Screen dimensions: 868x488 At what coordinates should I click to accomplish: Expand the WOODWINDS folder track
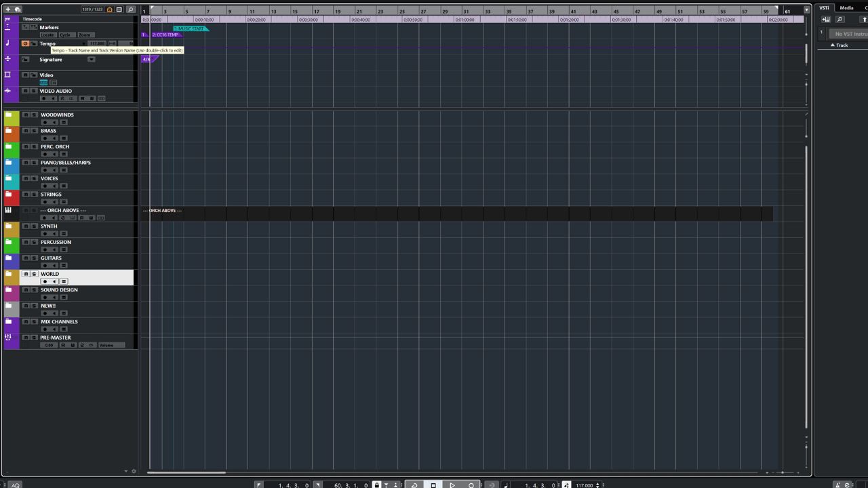(8, 115)
